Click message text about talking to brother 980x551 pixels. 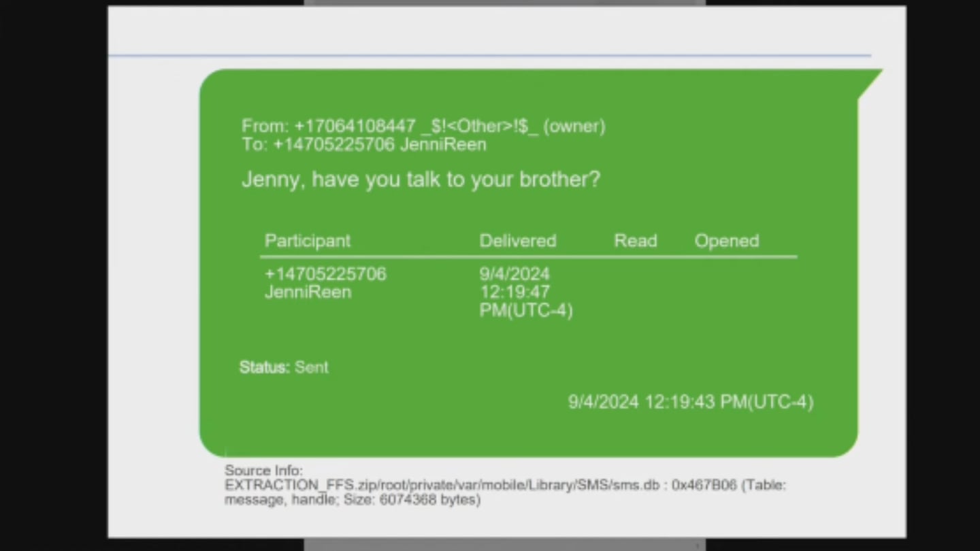[x=421, y=180]
